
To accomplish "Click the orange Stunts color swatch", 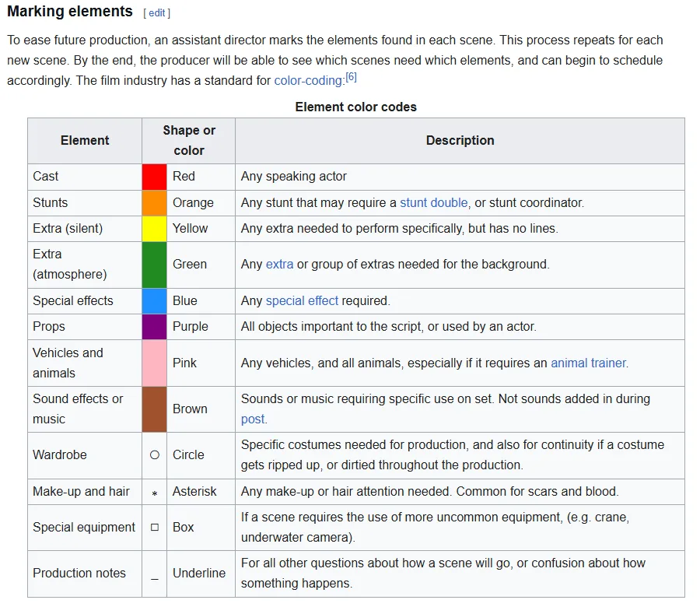I will pyautogui.click(x=155, y=203).
